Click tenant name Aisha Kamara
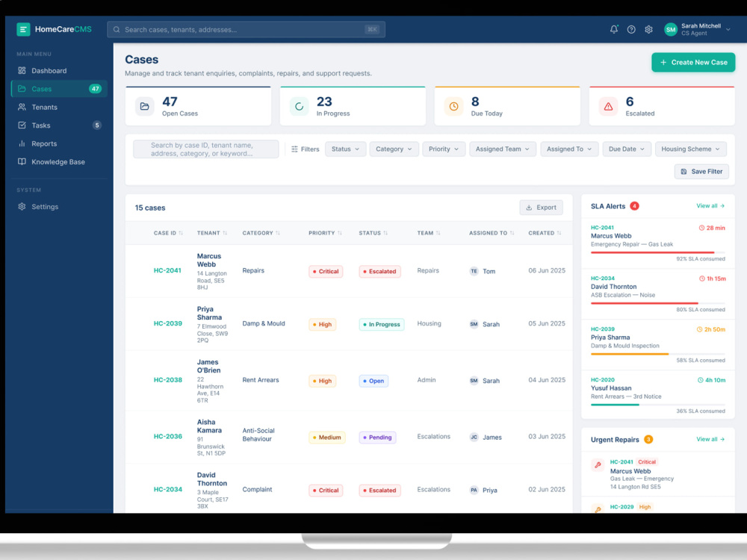 click(x=209, y=426)
